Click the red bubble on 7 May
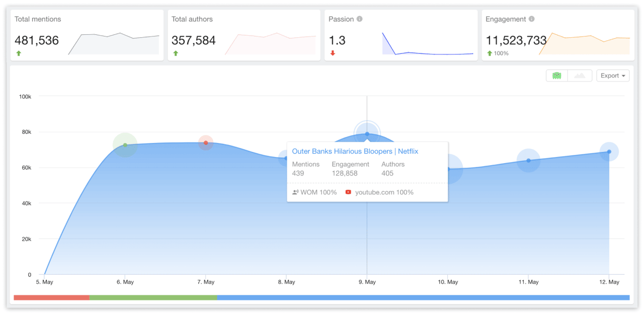The image size is (644, 315). tap(206, 143)
